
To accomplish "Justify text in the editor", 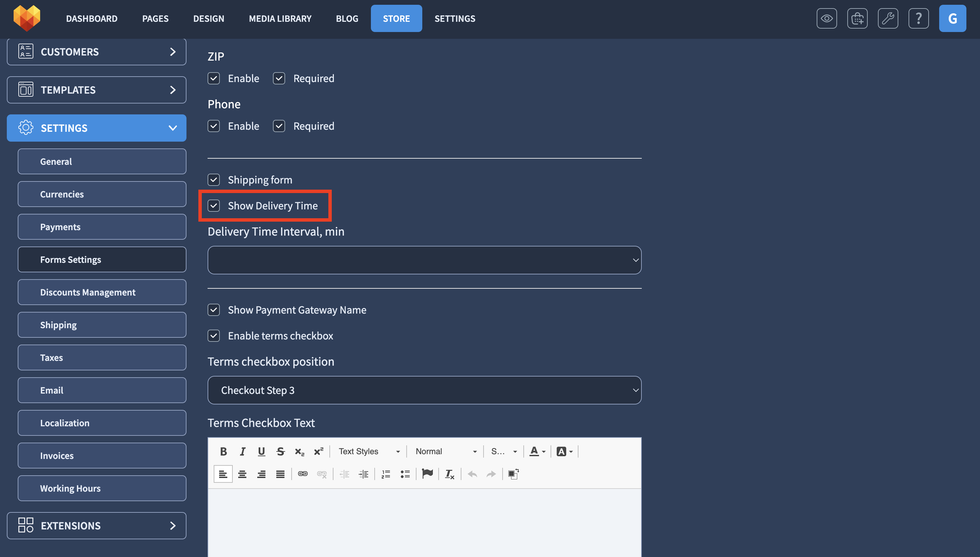I will point(280,474).
